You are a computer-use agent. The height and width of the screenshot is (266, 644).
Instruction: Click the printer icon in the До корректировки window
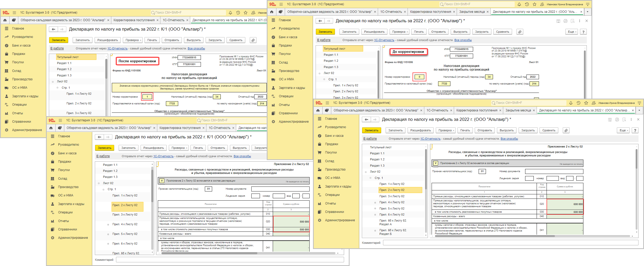click(x=565, y=21)
